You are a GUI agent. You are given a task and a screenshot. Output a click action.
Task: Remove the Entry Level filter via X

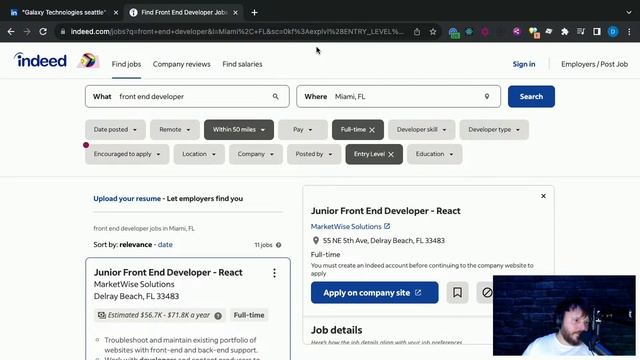click(391, 154)
